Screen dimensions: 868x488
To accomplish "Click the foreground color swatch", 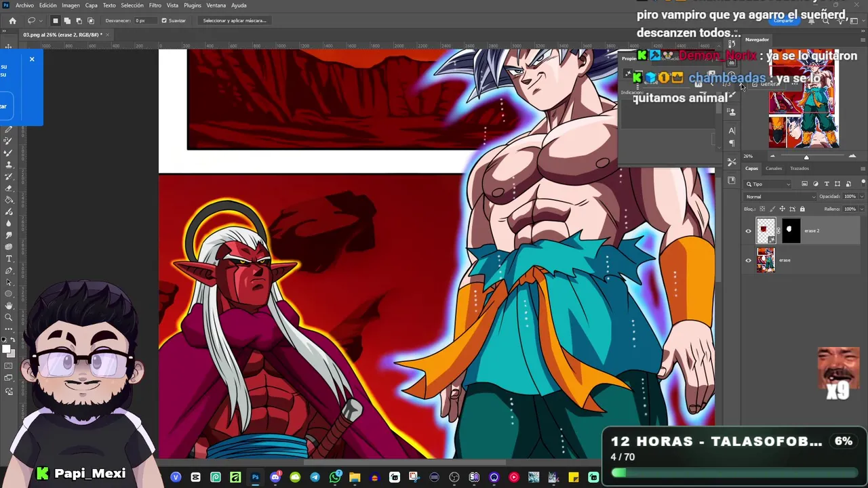I will 5,348.
